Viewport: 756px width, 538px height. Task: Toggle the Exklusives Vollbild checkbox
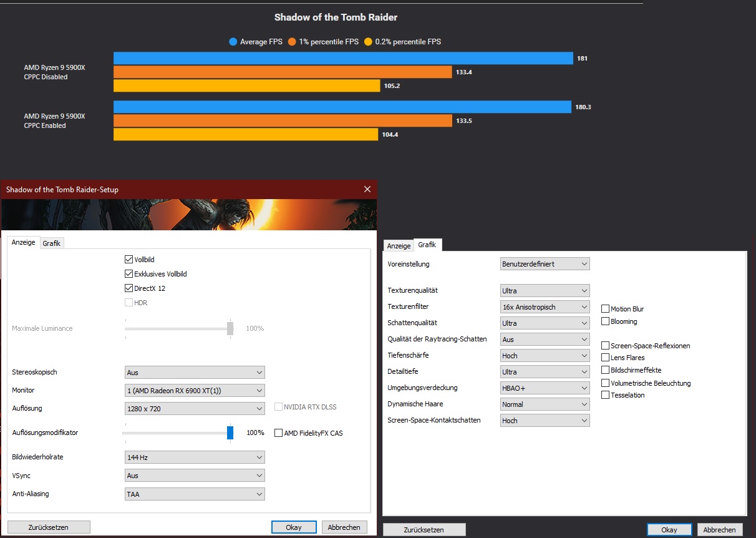tap(129, 274)
